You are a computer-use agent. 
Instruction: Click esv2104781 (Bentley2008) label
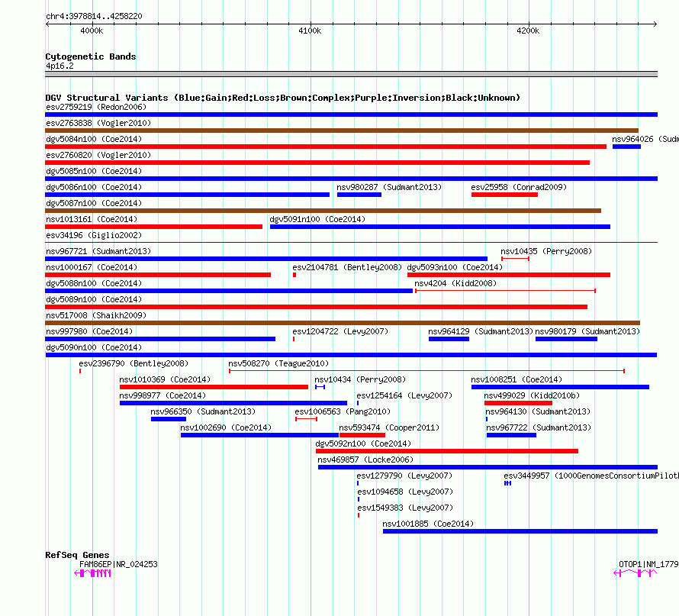pyautogui.click(x=347, y=267)
